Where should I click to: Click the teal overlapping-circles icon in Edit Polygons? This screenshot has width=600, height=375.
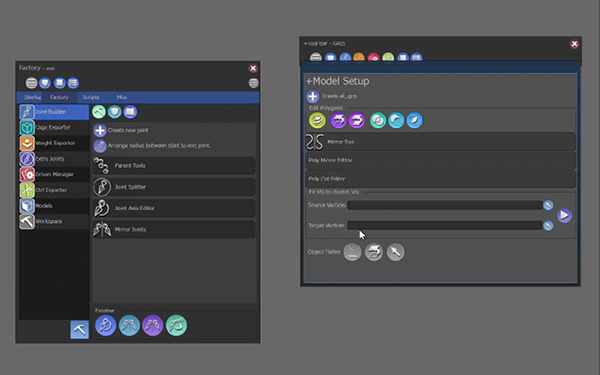pos(378,121)
